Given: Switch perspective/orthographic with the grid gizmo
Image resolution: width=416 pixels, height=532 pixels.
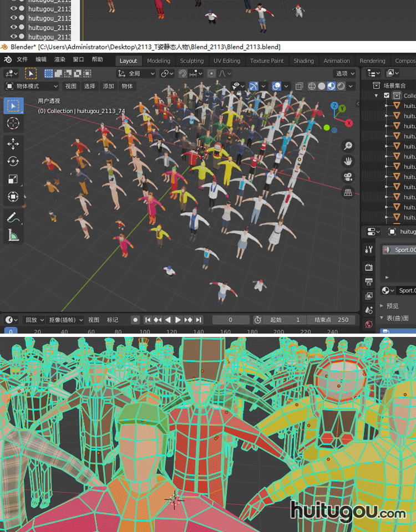Looking at the screenshot, I should tap(348, 193).
